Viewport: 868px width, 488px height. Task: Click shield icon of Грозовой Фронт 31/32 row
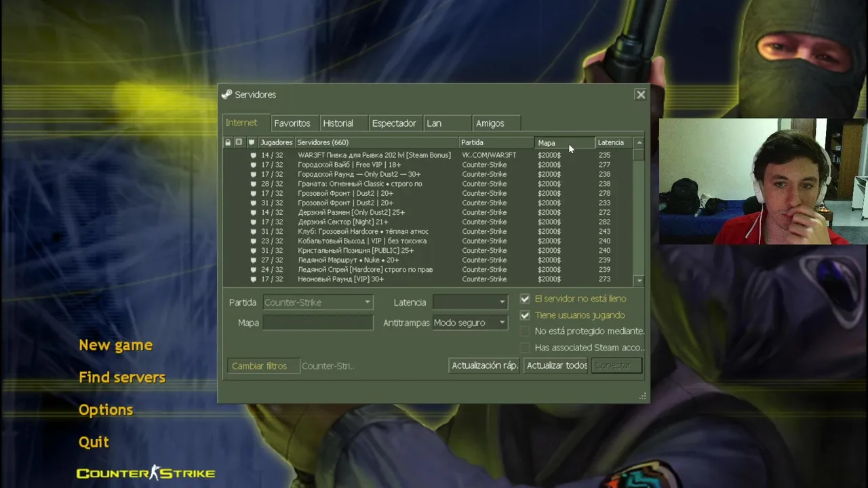coord(253,203)
